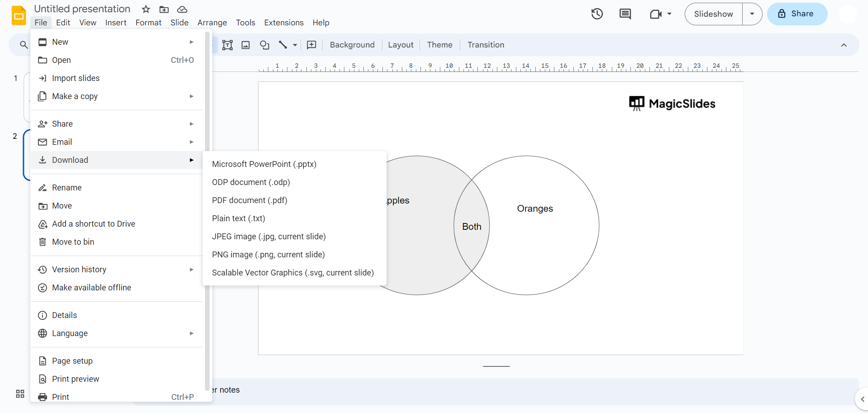Select the line tool icon
This screenshot has width=868, height=413.
(283, 45)
